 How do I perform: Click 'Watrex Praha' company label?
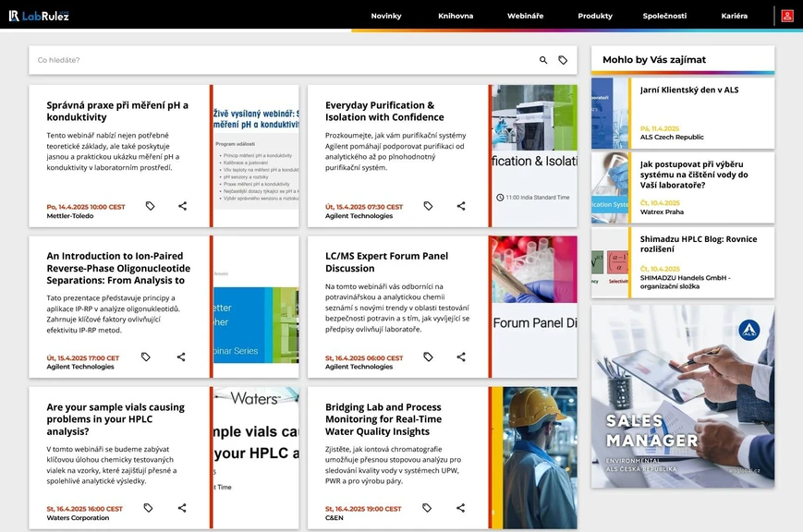click(662, 212)
